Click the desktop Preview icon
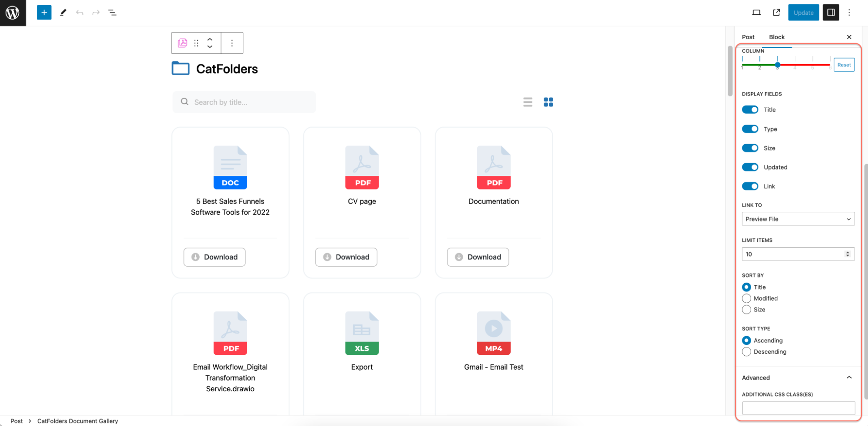 (756, 12)
